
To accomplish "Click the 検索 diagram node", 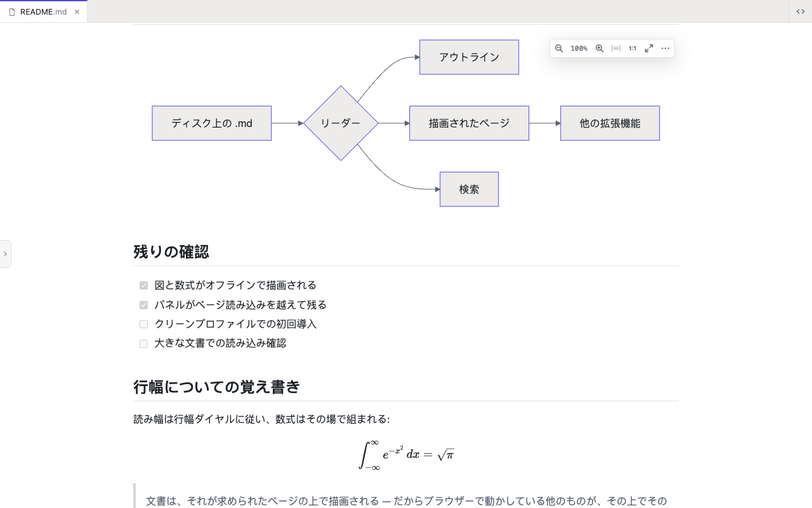I will coord(469,189).
